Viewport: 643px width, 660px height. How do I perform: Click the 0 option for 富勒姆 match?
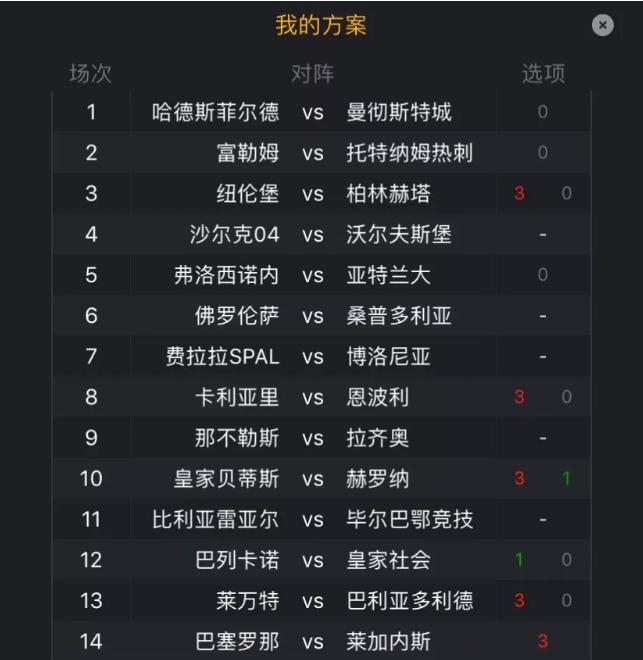point(543,152)
